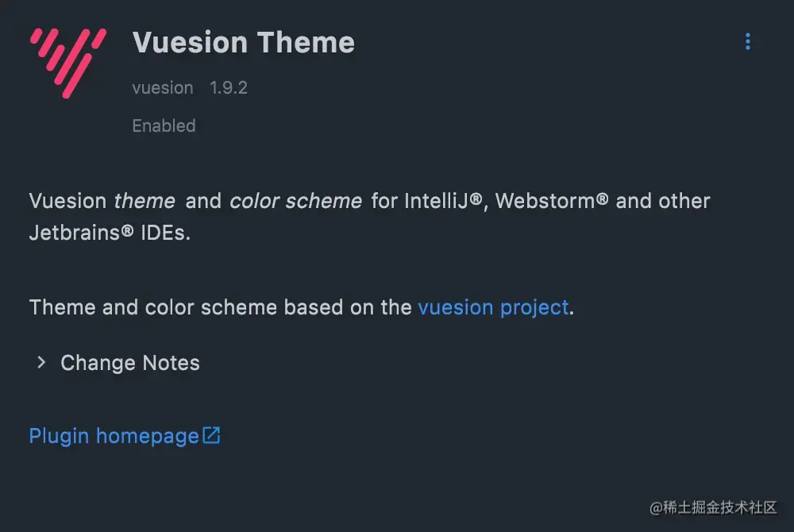Open the three-dot plugin options menu
The image size is (794, 532).
(747, 41)
